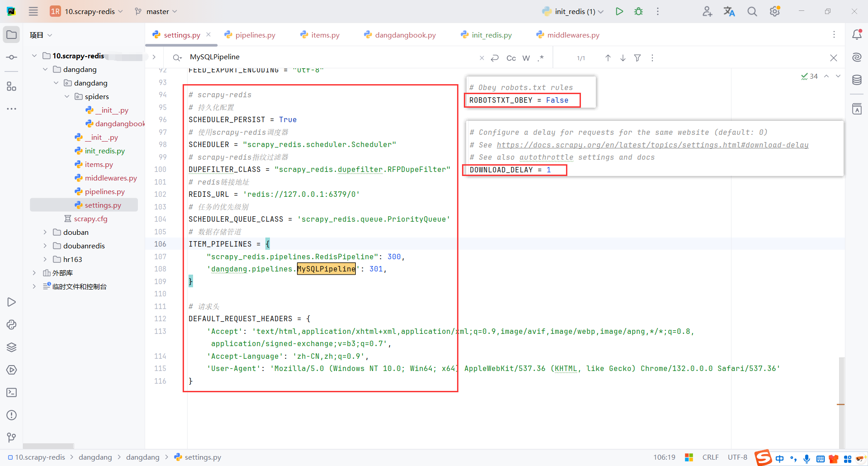Click the project tree horizontal scrollbar
The image size is (868, 466).
(x=48, y=446)
